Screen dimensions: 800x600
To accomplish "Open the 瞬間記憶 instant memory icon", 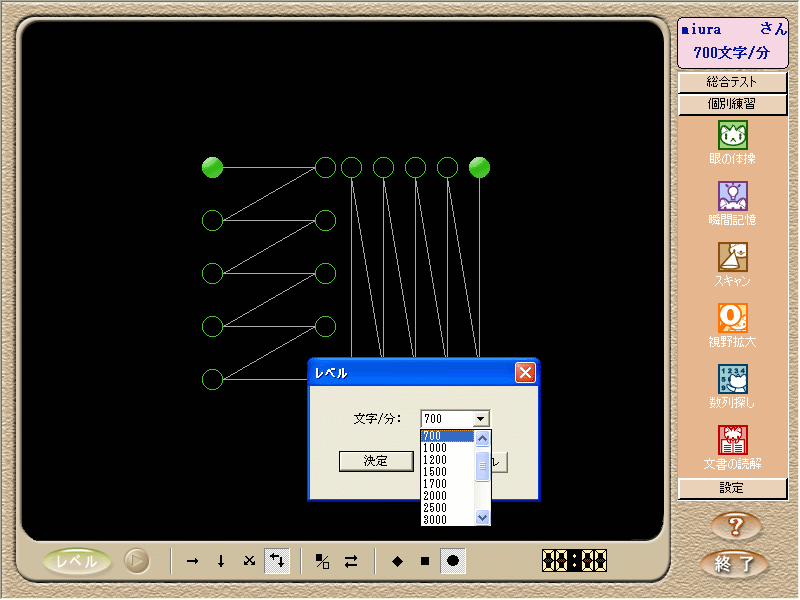I will coord(733,196).
